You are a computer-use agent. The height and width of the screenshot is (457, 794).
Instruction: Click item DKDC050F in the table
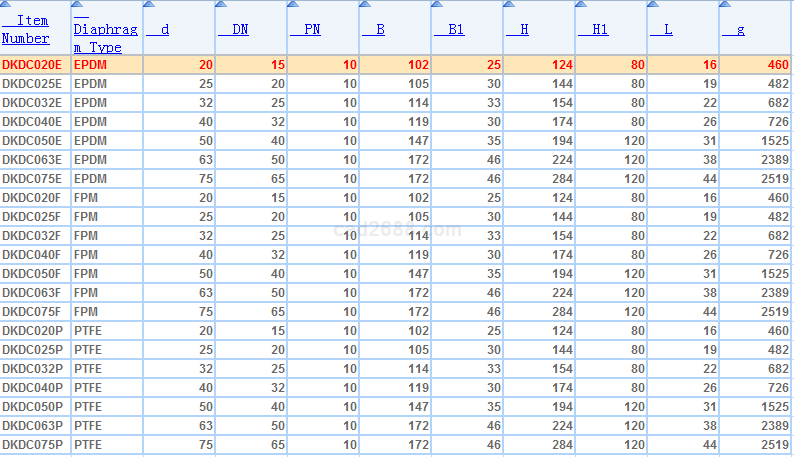pos(32,274)
